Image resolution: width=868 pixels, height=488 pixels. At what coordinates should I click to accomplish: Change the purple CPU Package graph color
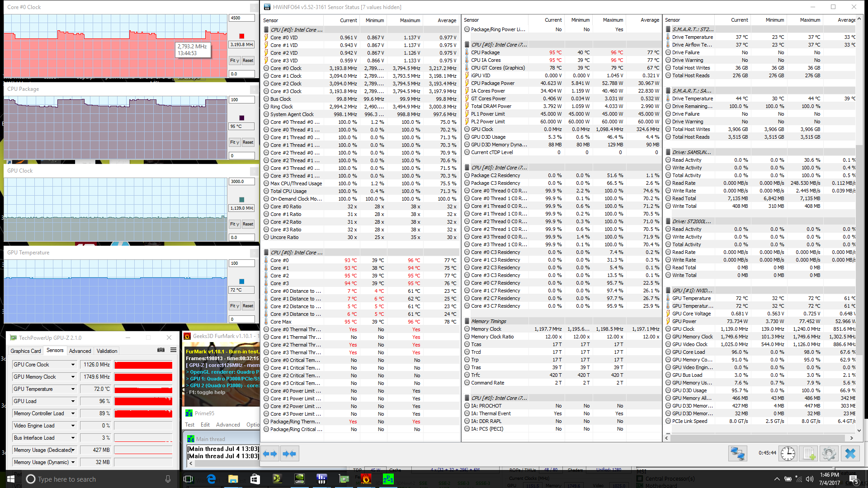[x=242, y=118]
